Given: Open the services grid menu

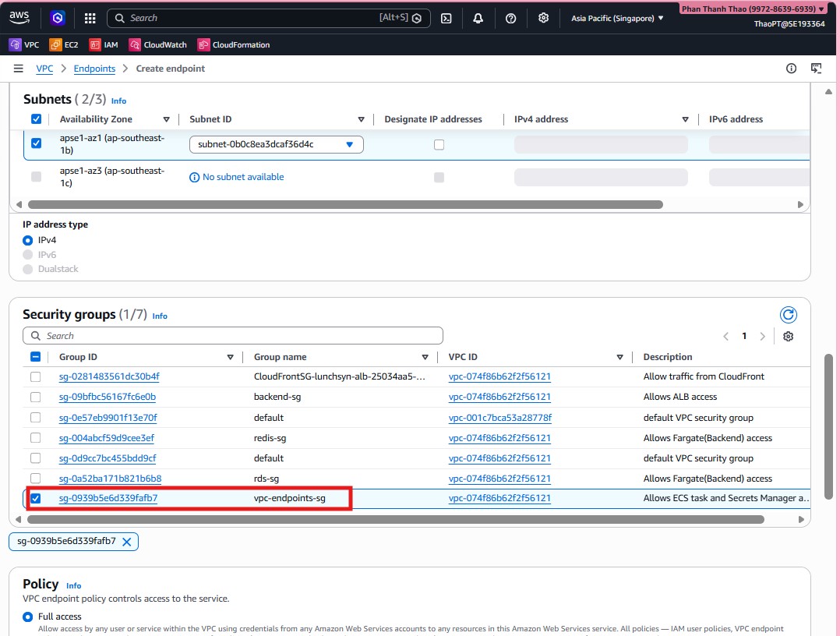Looking at the screenshot, I should coord(90,18).
